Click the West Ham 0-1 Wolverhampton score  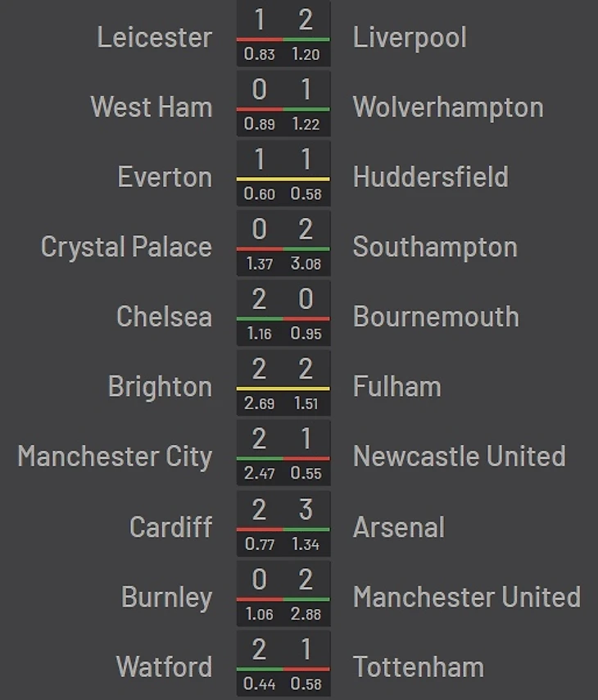click(283, 103)
